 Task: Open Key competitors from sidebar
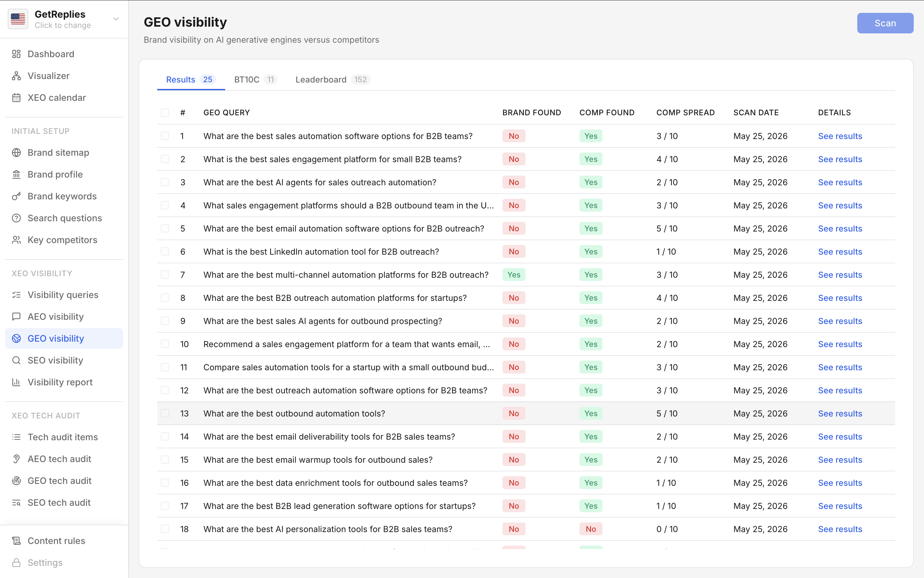pos(64,240)
